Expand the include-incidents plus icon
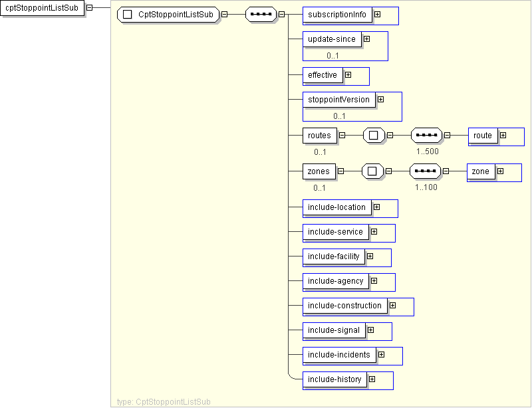Viewport: 532px width, 408px height. [381, 355]
